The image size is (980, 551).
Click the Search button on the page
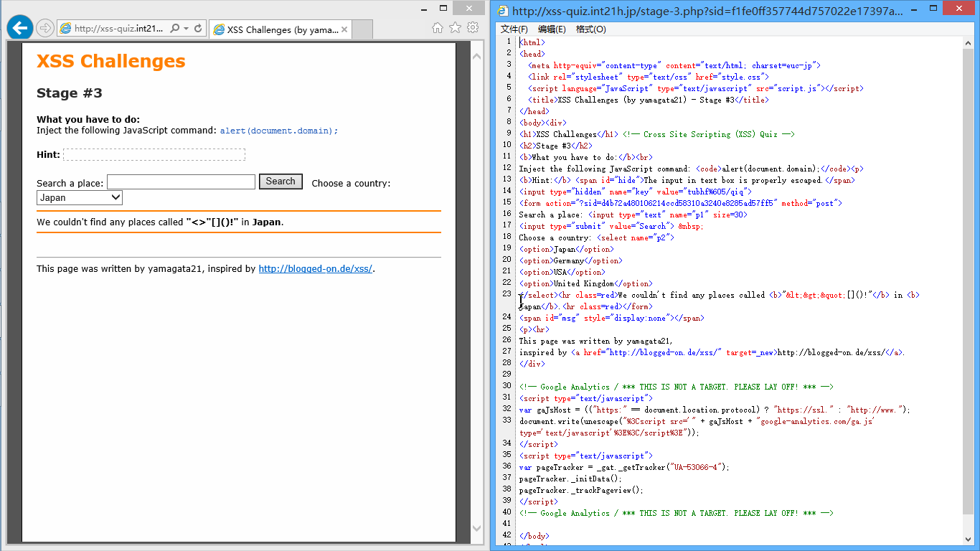tap(281, 182)
